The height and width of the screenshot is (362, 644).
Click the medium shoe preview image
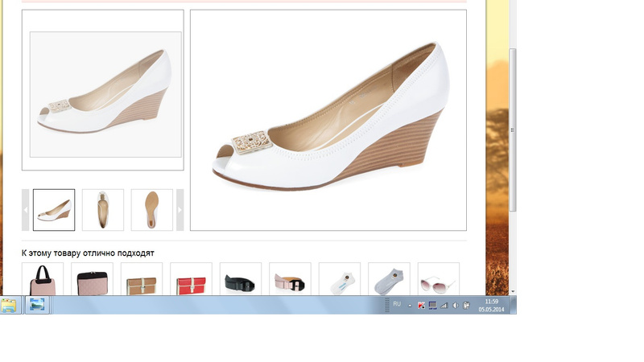[105, 94]
